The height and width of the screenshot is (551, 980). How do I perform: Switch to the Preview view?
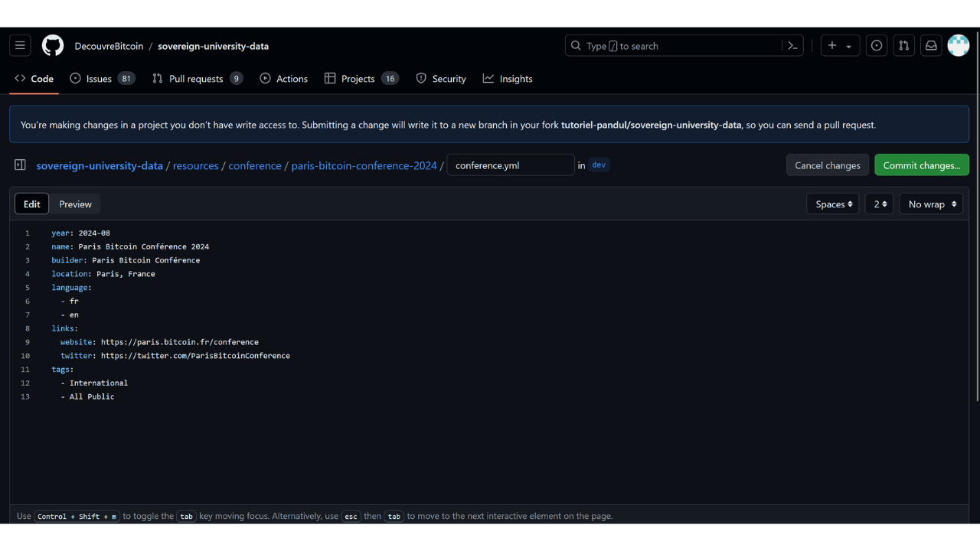pyautogui.click(x=75, y=204)
